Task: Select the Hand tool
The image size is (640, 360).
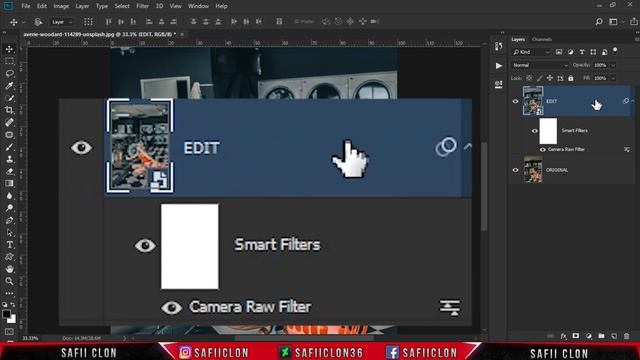Action: [9, 269]
